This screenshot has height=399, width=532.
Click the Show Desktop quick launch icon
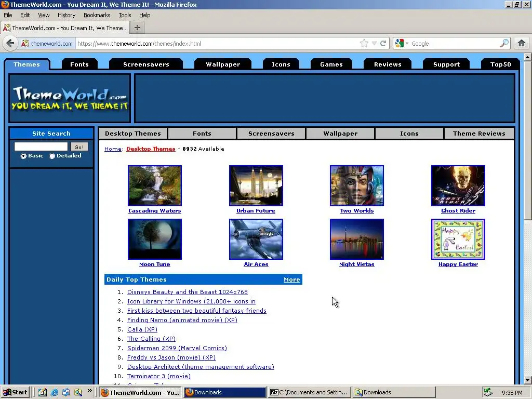pyautogui.click(x=43, y=392)
